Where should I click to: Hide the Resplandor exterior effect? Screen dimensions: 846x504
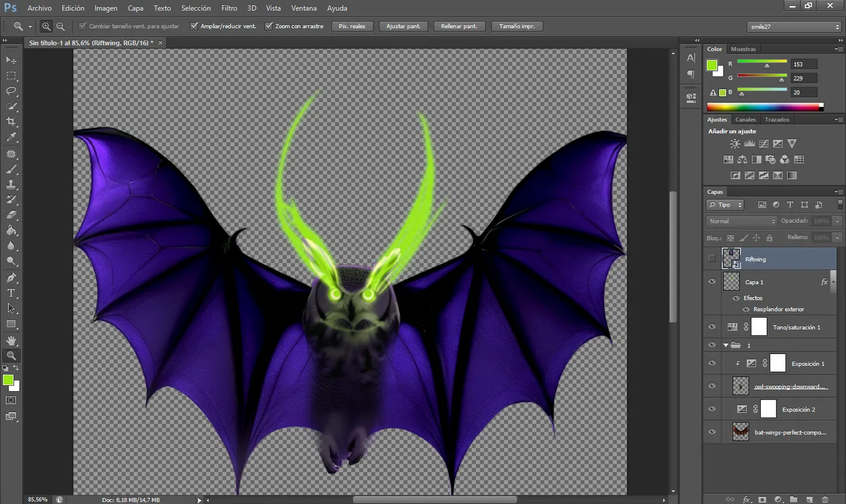[x=746, y=309]
